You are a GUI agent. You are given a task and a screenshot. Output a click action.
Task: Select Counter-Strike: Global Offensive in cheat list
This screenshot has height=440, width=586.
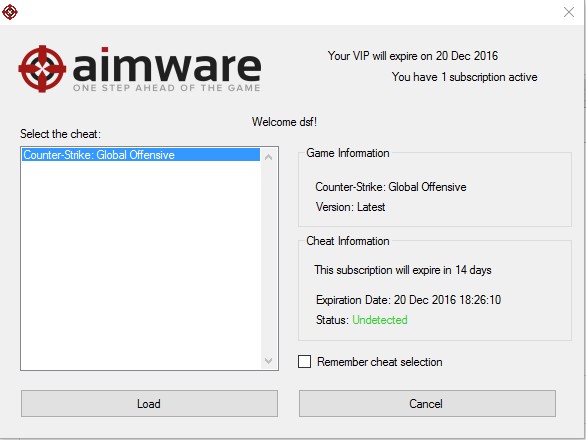[x=141, y=155]
